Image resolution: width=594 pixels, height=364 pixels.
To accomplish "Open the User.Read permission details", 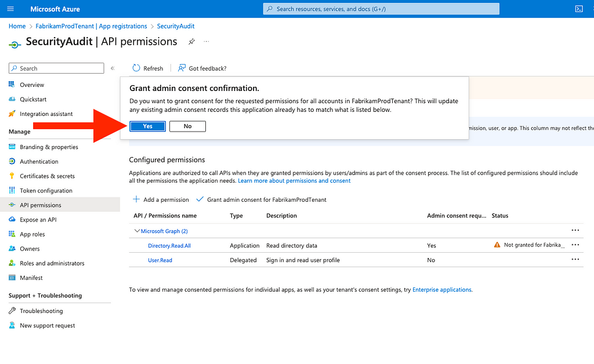I will [x=160, y=260].
